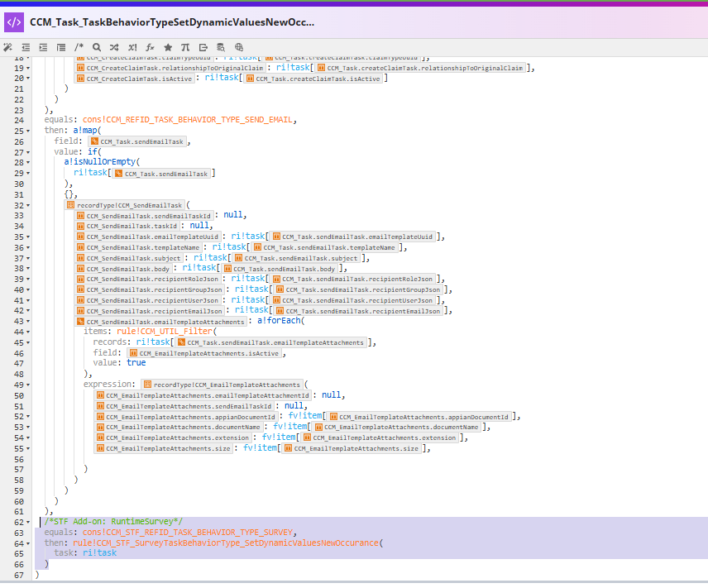
Task: Click the fx function toolbar icon
Action: pos(150,47)
